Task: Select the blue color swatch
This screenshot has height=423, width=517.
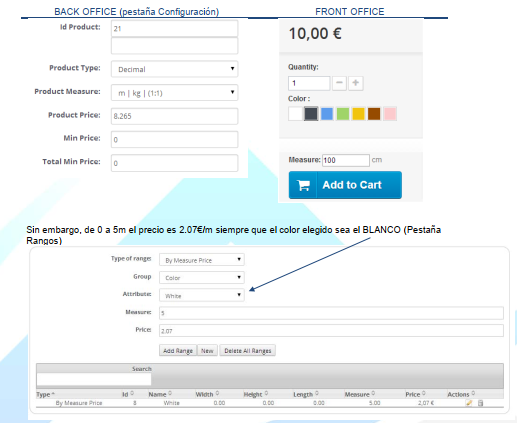Action: (x=327, y=114)
